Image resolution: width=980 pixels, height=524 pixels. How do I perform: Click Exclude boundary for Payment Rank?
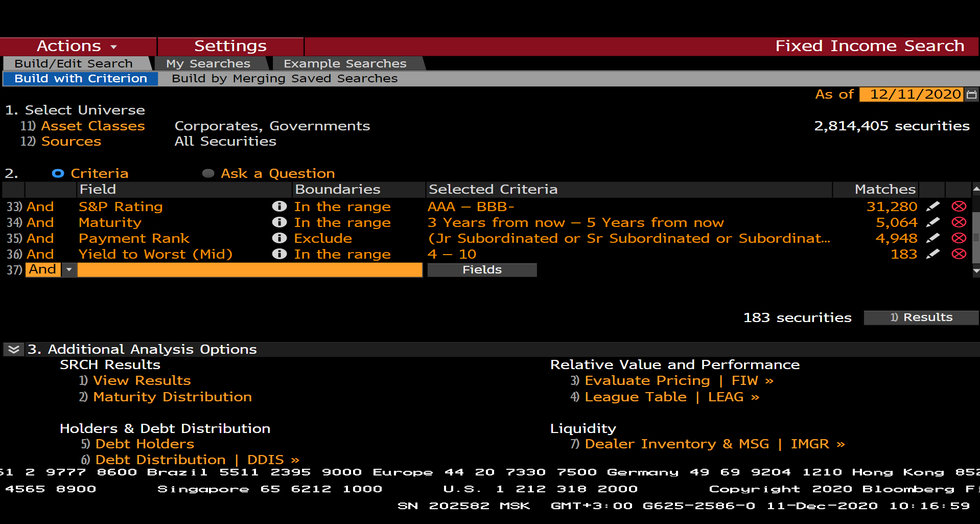tap(323, 238)
